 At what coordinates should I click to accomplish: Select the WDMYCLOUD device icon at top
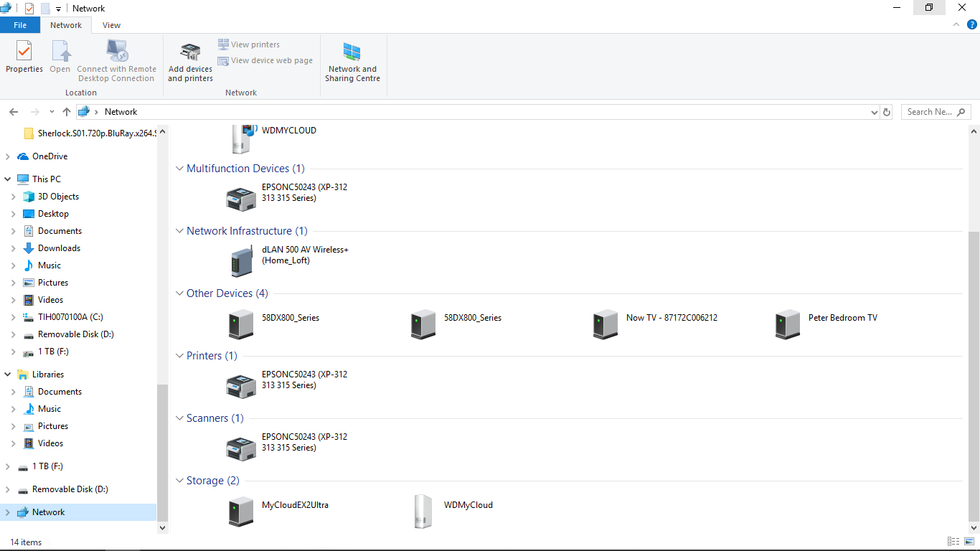coord(244,138)
